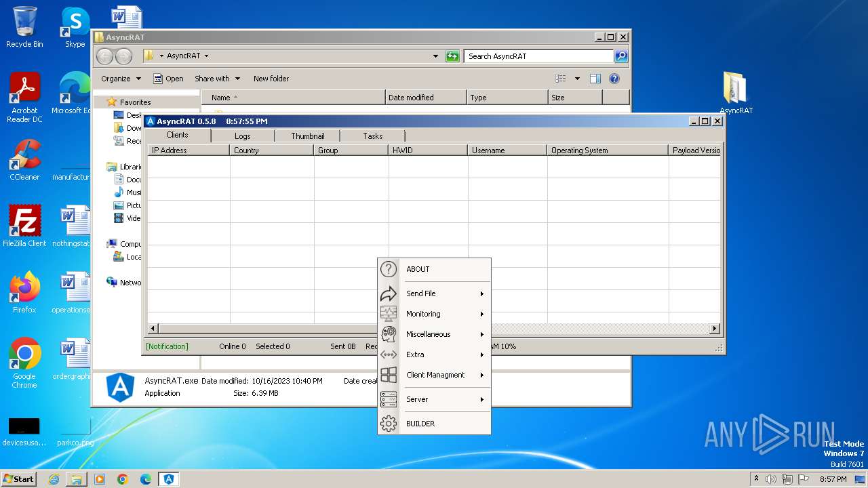Toggle the Explorer preview pane icon
The height and width of the screenshot is (488, 868).
tap(595, 79)
